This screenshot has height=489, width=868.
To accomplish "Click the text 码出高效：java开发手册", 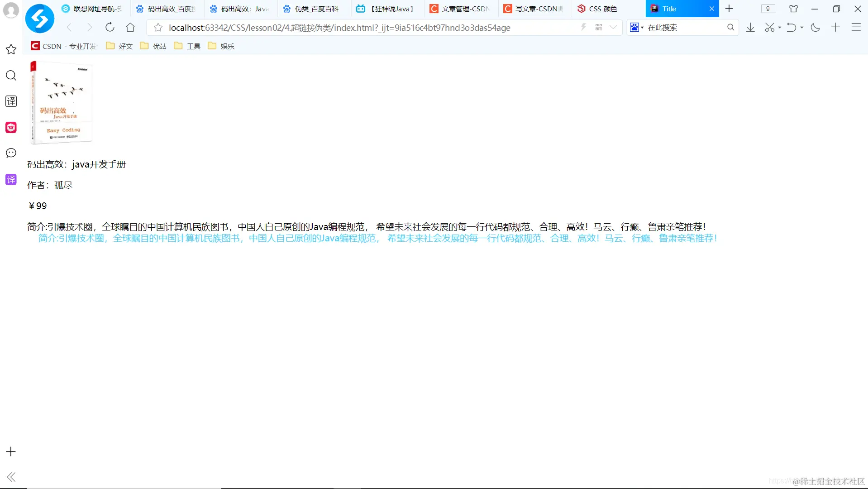I will (76, 164).
